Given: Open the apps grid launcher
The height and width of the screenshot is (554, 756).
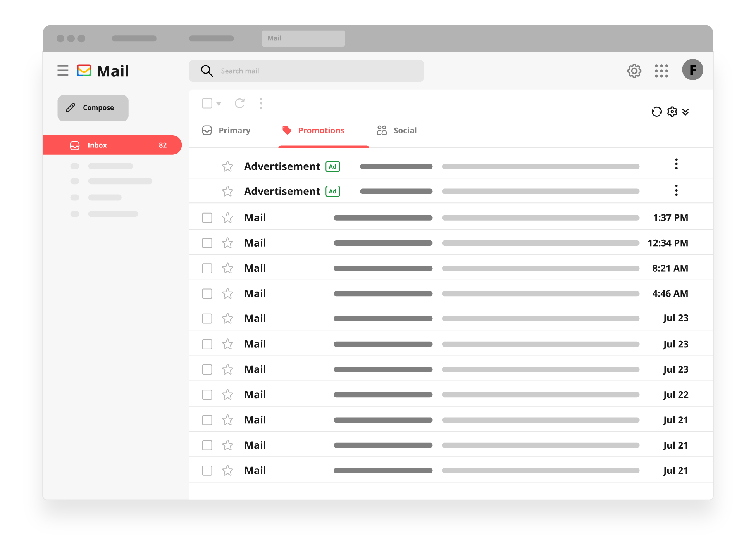Looking at the screenshot, I should coord(661,71).
